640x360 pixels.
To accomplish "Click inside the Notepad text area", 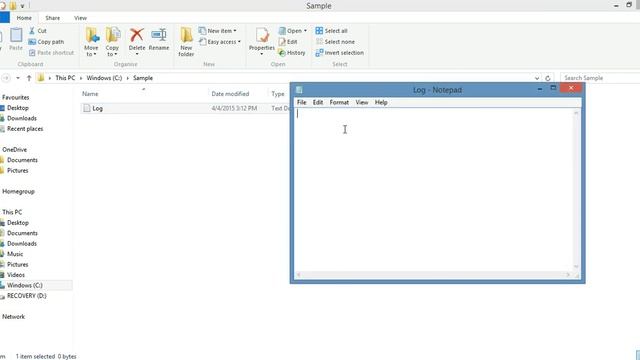I will pos(433,190).
